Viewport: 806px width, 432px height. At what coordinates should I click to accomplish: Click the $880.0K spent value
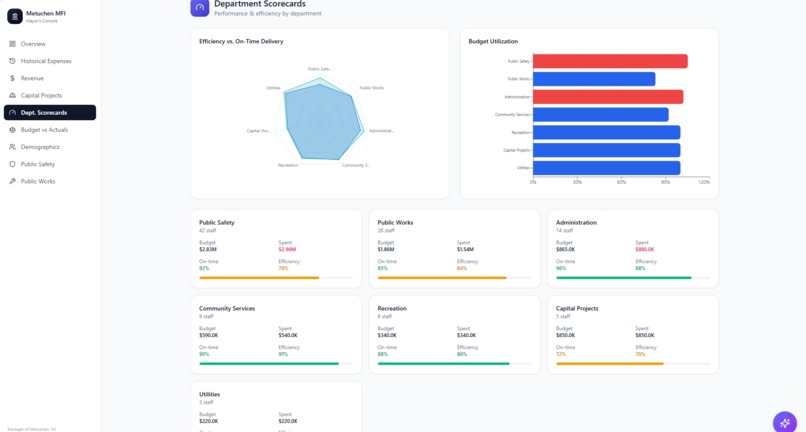coord(645,249)
